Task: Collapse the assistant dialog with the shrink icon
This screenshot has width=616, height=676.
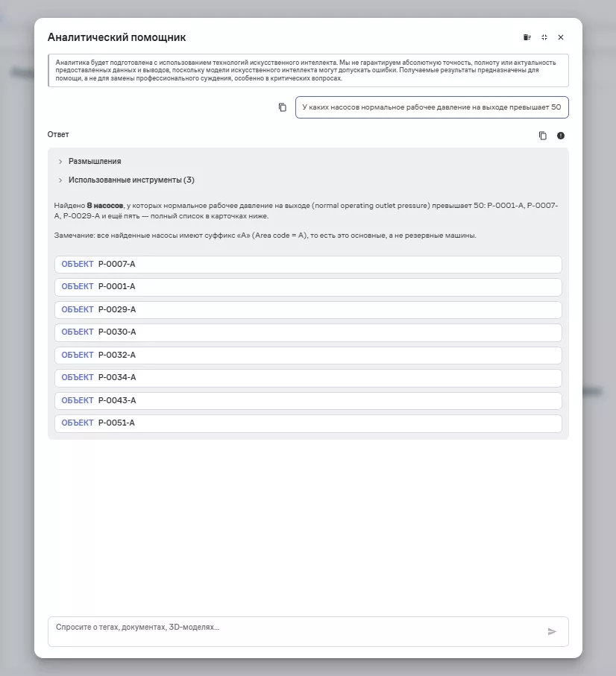Action: click(544, 37)
